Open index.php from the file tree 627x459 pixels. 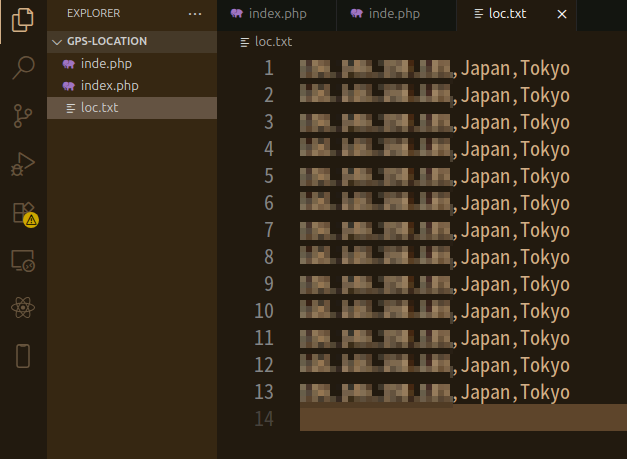[x=109, y=86]
